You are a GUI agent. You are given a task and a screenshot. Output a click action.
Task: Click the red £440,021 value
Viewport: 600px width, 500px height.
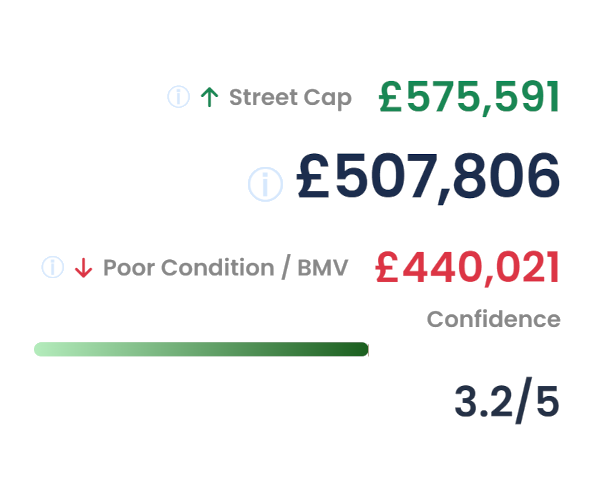467,267
